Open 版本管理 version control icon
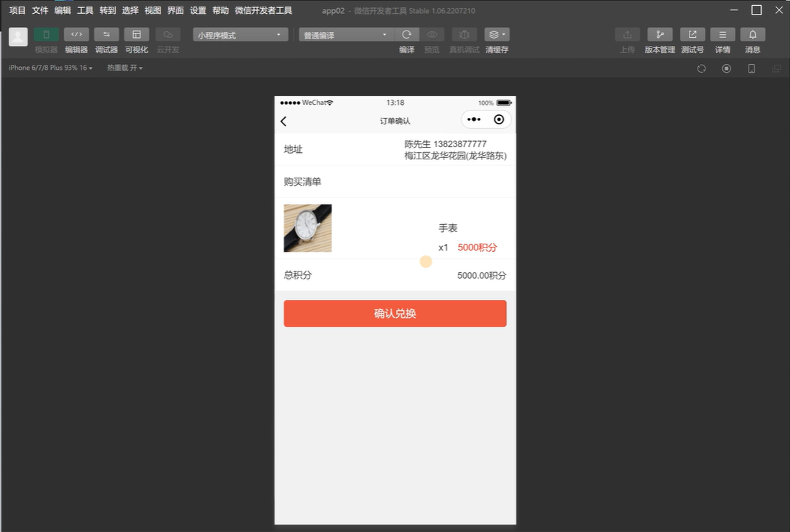 coord(660,35)
